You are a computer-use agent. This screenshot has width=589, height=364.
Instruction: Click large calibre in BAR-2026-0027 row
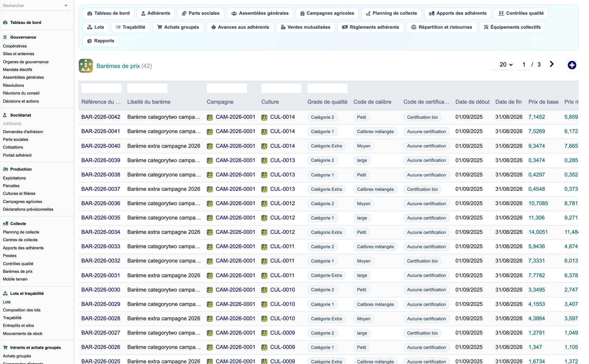[x=362, y=333]
